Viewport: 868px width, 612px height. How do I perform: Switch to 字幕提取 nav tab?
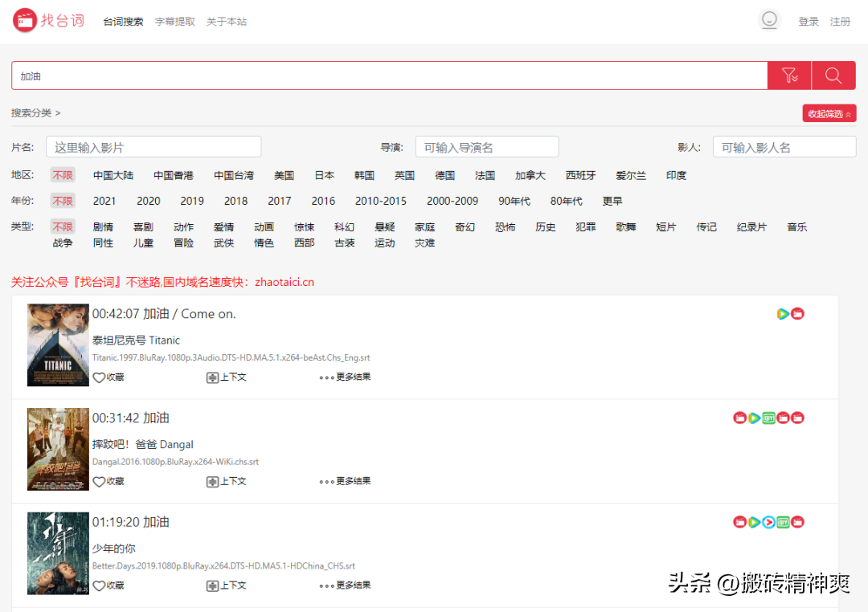(175, 22)
